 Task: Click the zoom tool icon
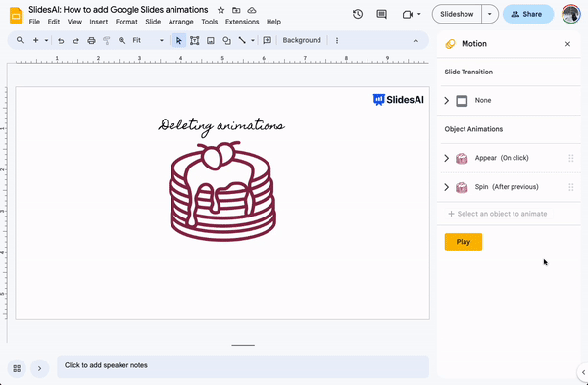tap(122, 40)
